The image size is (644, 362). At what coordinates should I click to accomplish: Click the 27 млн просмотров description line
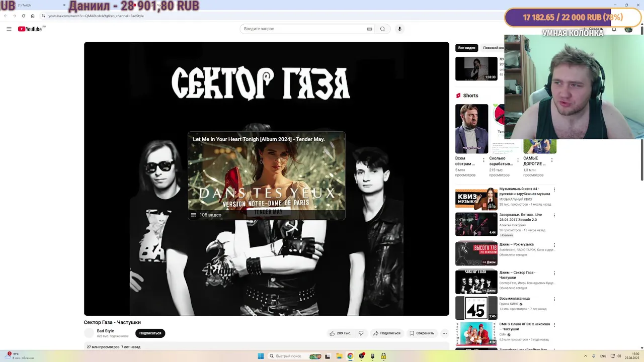114,347
